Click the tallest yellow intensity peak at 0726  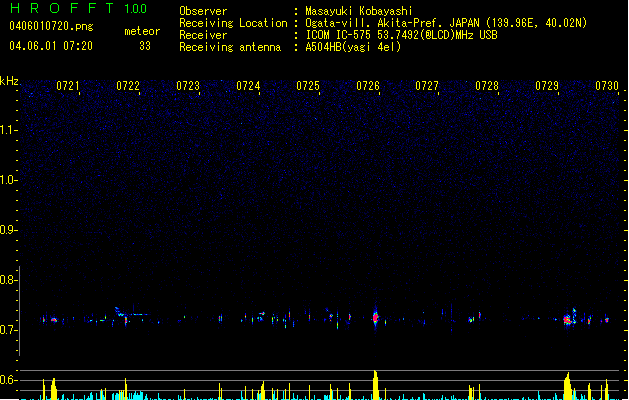375,385
